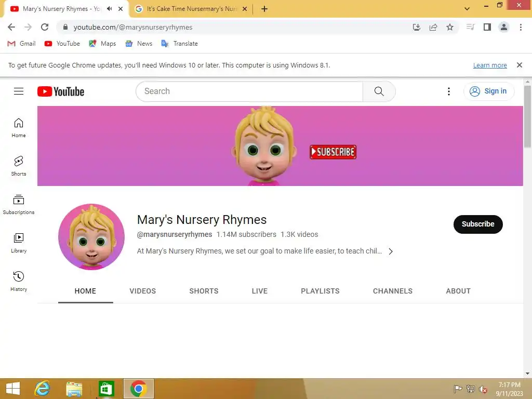Click the scrollbar down arrow
The image size is (532, 399).
527,374
